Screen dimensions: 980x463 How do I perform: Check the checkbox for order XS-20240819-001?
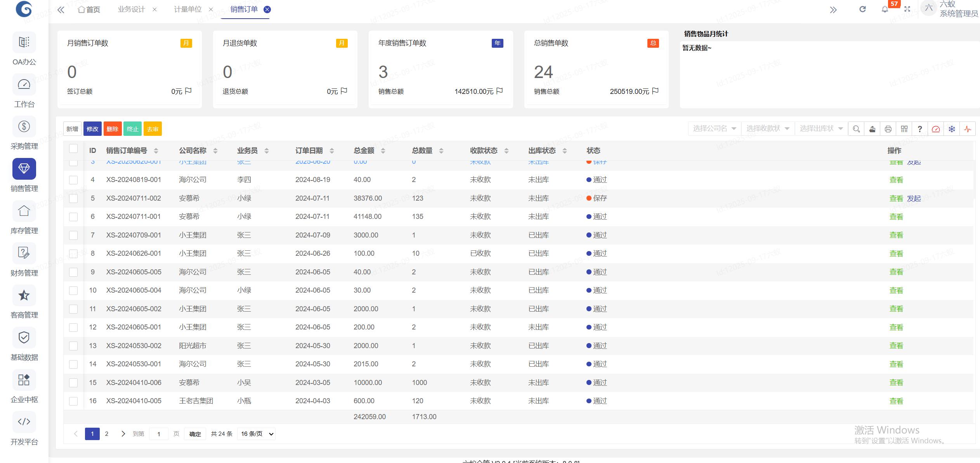pos(73,179)
